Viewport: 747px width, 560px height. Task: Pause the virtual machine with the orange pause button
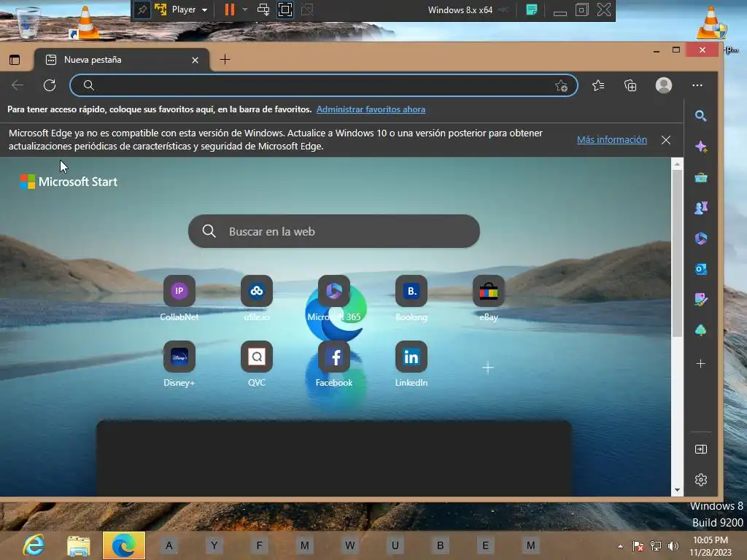click(x=230, y=9)
